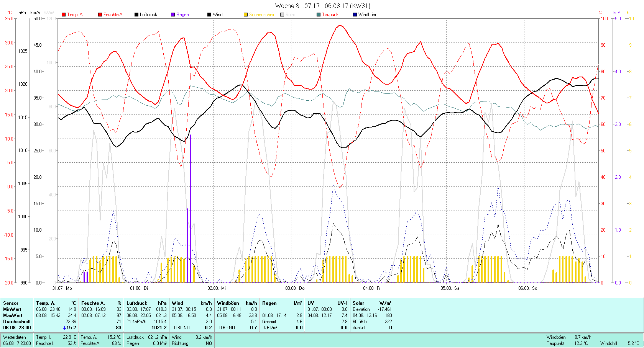The image size is (644, 348).
Task: Click the '01.08. Di' date label
Action: click(x=139, y=288)
